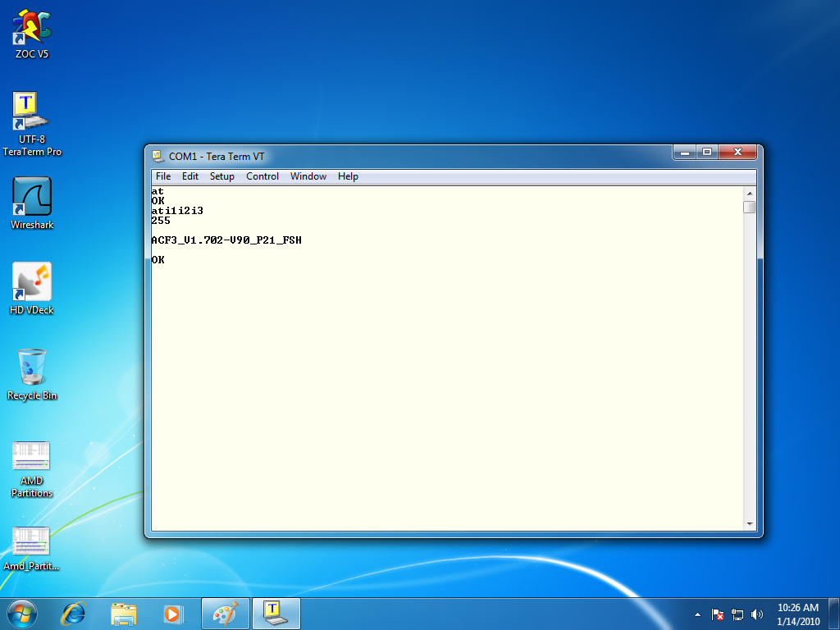
Task: Show hidden system tray icons
Action: tap(697, 614)
